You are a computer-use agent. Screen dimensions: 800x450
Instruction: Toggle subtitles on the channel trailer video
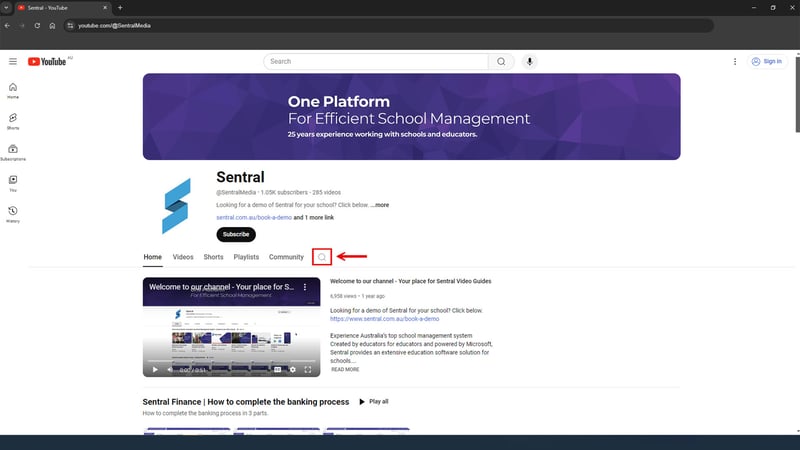point(278,369)
